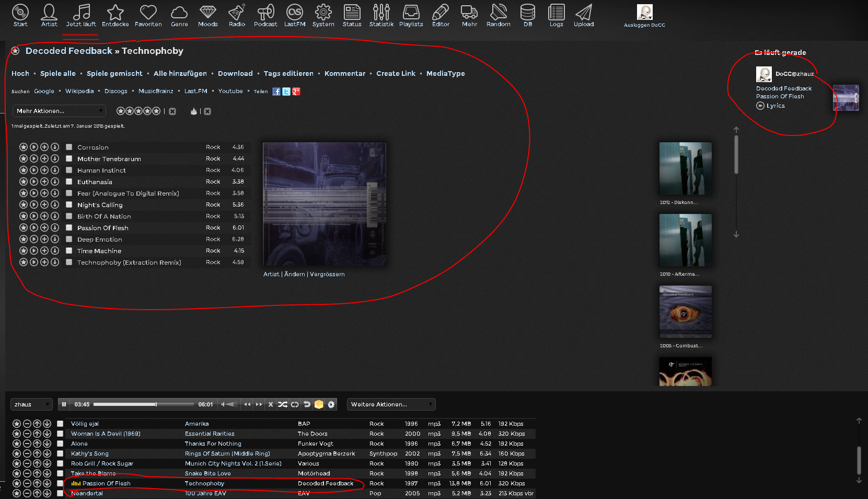868x499 pixels.
Task: Go to Playlists in top menu
Action: tap(411, 15)
